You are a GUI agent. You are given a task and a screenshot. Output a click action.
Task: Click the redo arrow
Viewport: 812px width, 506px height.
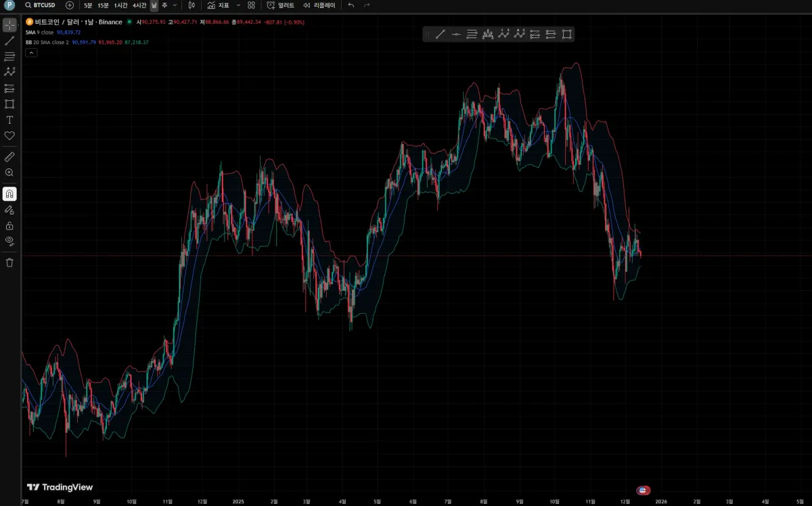(367, 5)
